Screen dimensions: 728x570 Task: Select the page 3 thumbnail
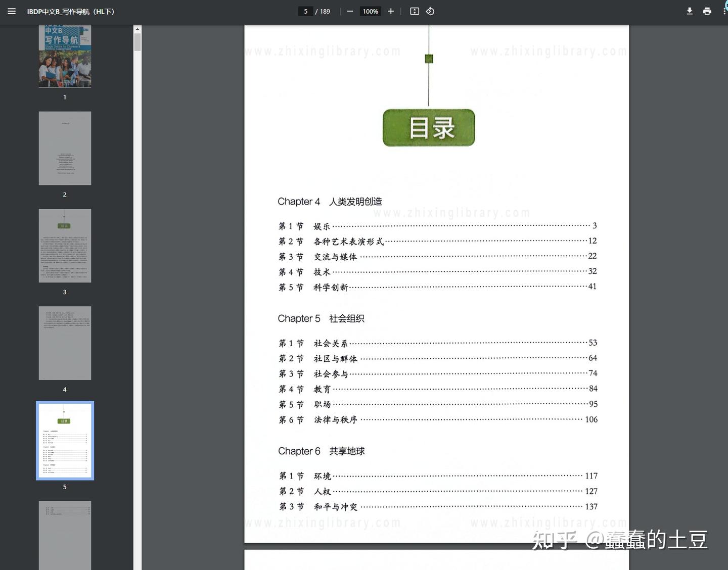[x=65, y=245]
